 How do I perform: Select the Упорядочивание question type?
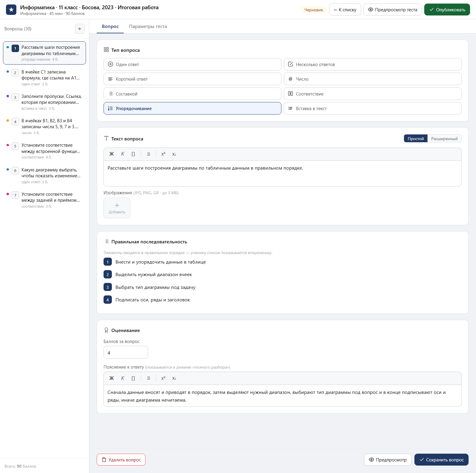[192, 108]
